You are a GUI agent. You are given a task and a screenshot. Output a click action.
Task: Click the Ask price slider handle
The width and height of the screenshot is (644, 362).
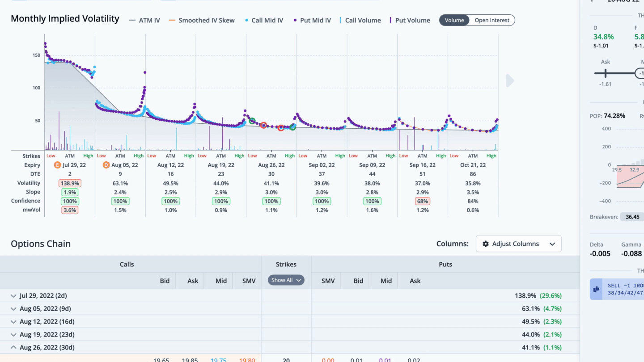pos(606,73)
